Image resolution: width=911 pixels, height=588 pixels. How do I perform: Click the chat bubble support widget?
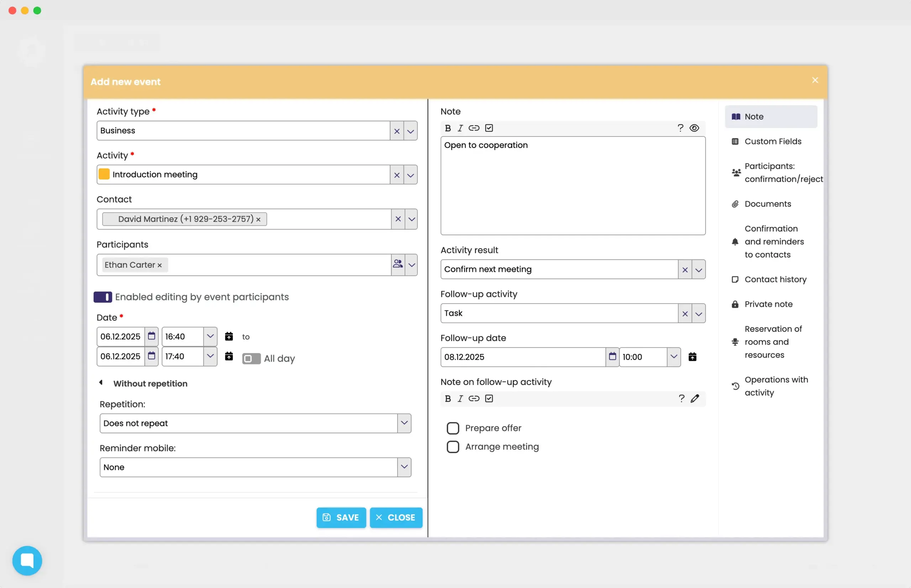[27, 561]
